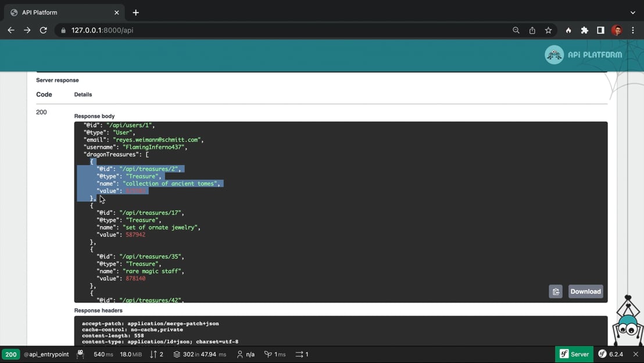Open the Chrome three-dot menu
644x363 pixels.
pos(633,30)
